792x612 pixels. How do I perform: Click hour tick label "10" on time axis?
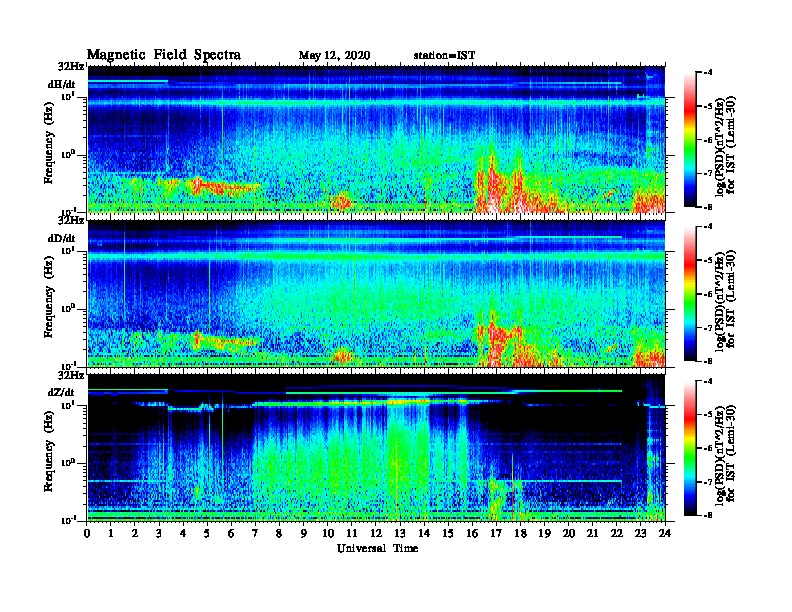pyautogui.click(x=328, y=534)
